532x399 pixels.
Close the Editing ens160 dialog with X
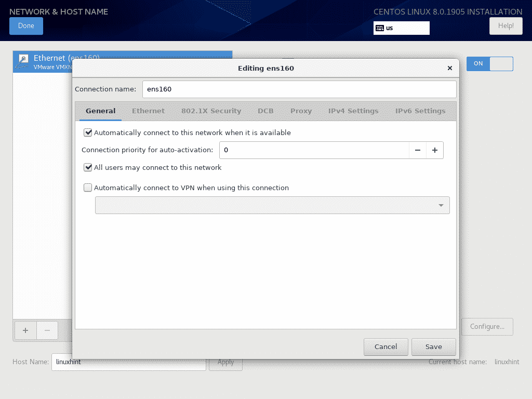(x=449, y=68)
